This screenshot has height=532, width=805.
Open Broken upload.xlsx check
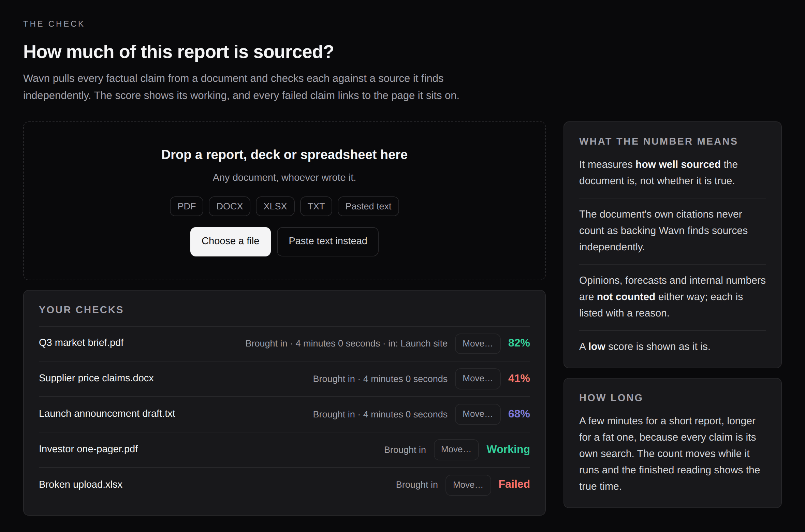(x=80, y=484)
